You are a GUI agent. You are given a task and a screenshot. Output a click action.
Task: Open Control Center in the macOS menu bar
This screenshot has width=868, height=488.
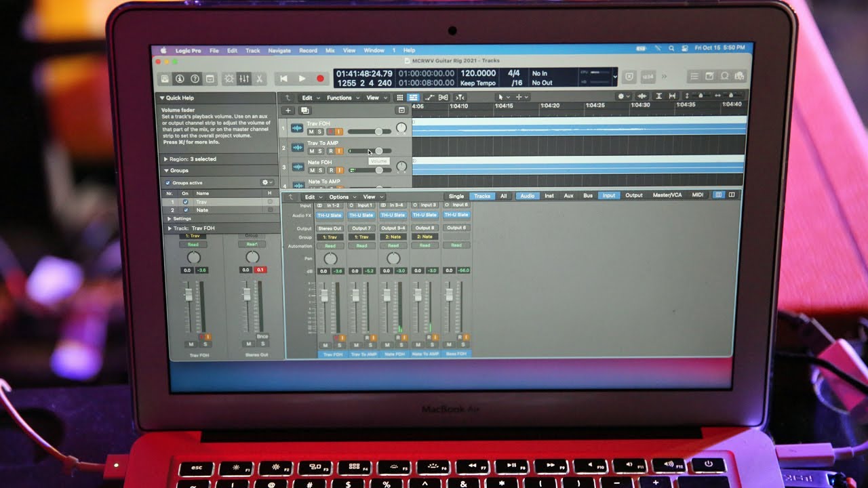[684, 49]
